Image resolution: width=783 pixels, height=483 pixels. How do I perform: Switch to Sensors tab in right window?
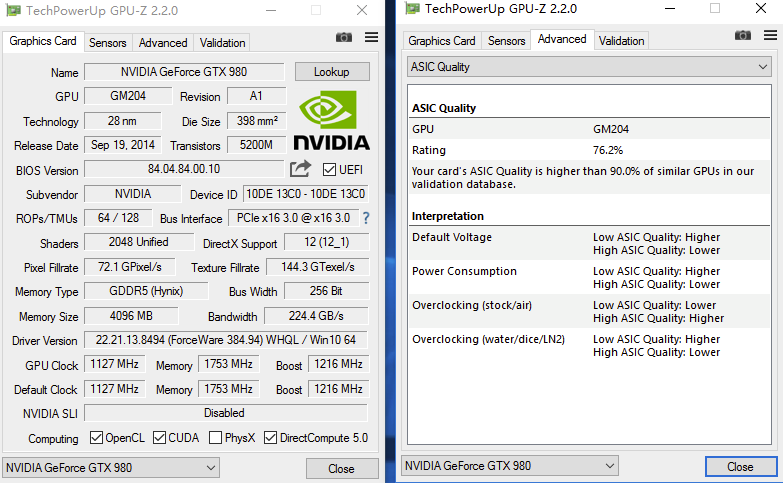coord(506,41)
